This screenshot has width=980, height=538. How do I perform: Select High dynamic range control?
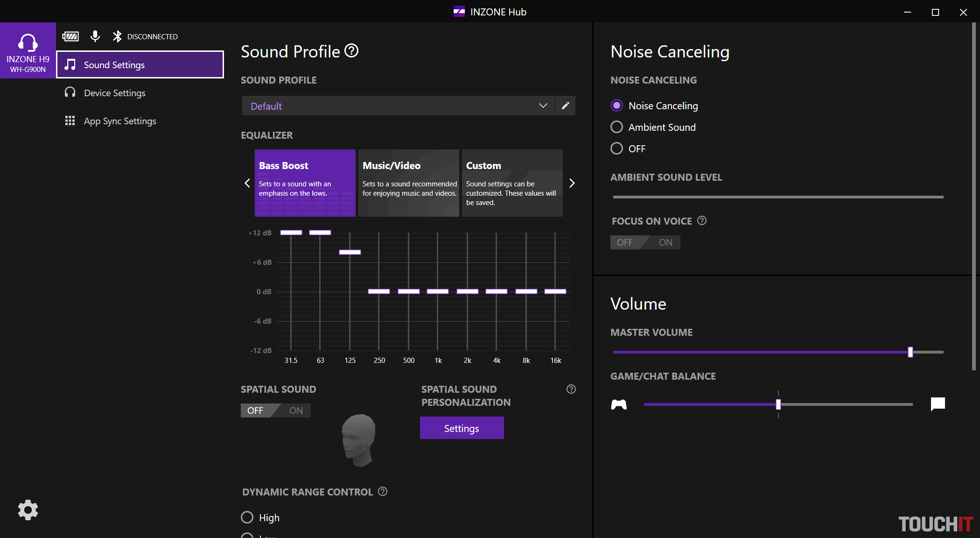pyautogui.click(x=247, y=517)
